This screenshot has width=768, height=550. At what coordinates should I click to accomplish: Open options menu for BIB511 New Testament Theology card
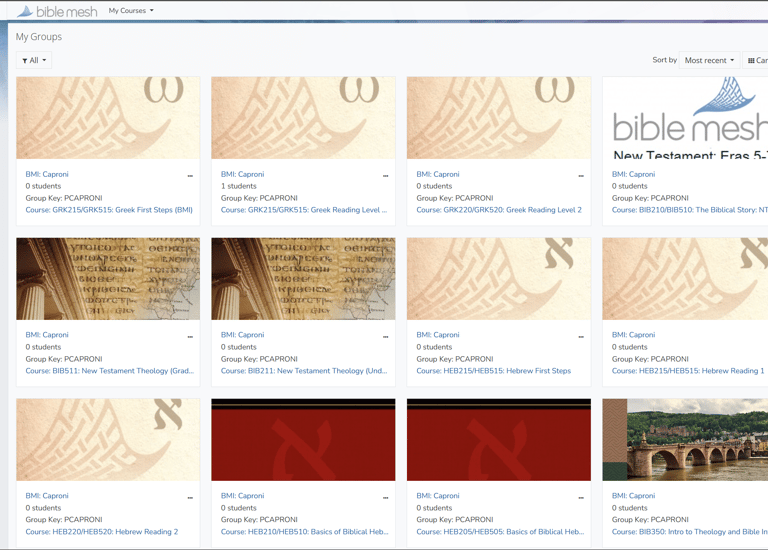click(x=190, y=336)
